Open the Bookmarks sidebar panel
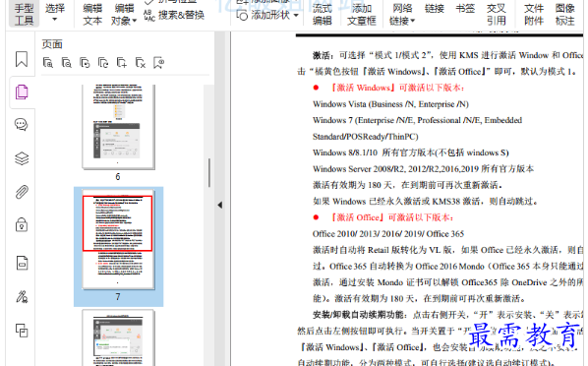The height and width of the screenshot is (366, 588). tap(22, 59)
